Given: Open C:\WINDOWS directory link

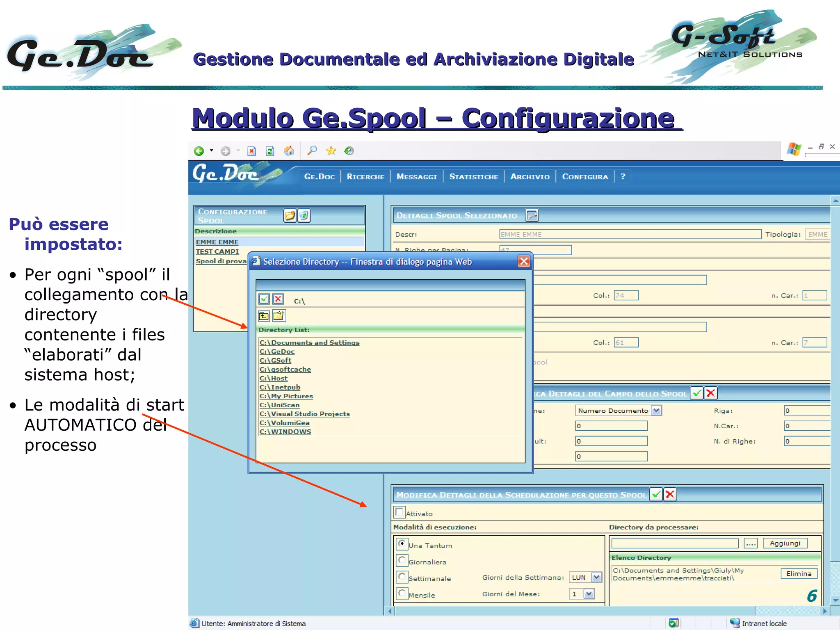Looking at the screenshot, I should point(285,431).
